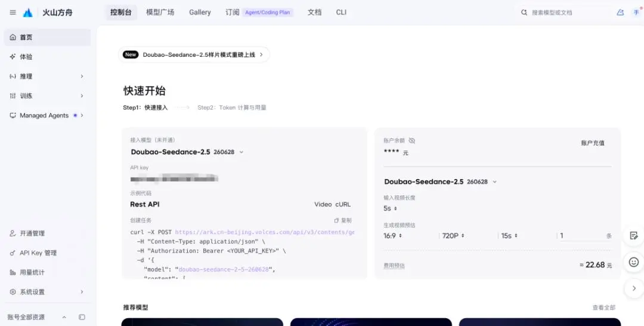
Task: Toggle the hamburger menu icon
Action: (x=13, y=13)
